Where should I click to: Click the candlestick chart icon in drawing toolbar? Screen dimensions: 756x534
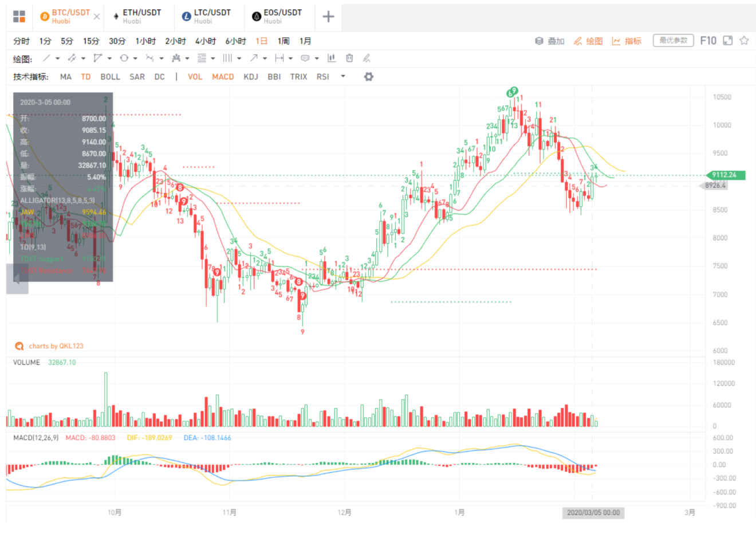tap(332, 58)
